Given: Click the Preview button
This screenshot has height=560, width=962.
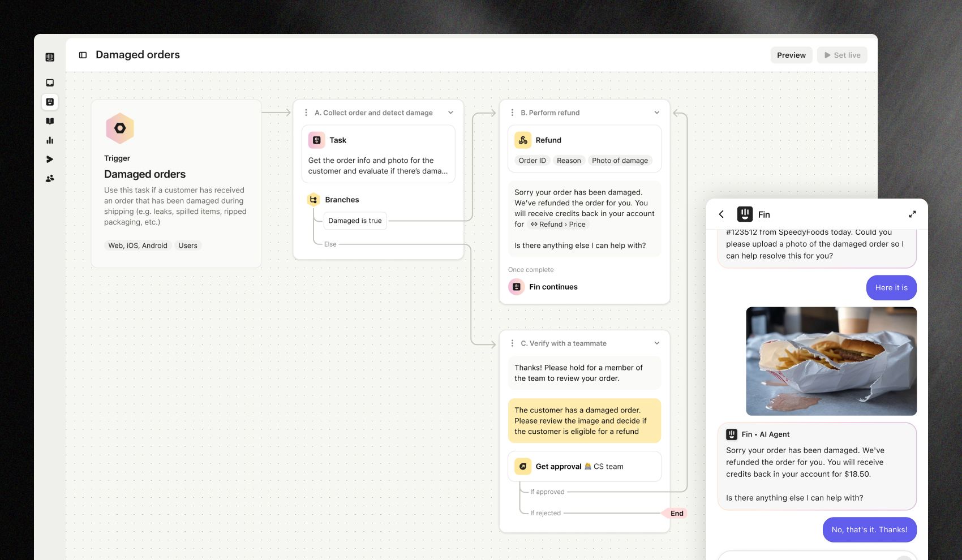Looking at the screenshot, I should 791,55.
